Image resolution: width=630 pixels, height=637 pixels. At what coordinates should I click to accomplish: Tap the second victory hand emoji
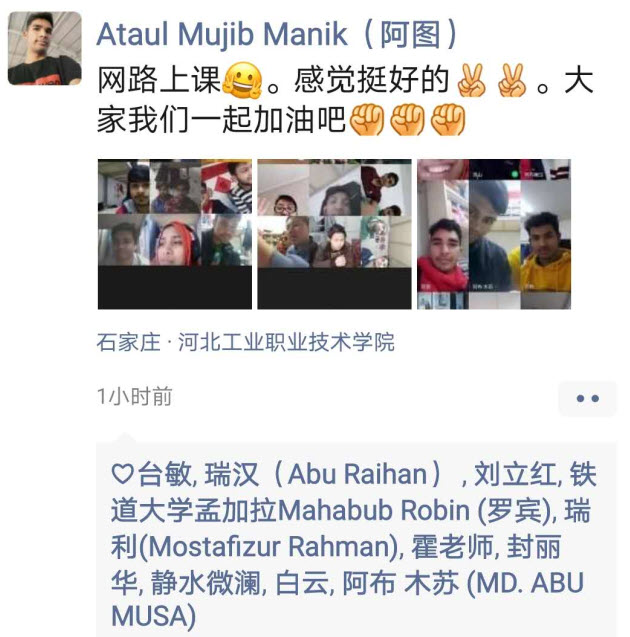click(x=512, y=80)
